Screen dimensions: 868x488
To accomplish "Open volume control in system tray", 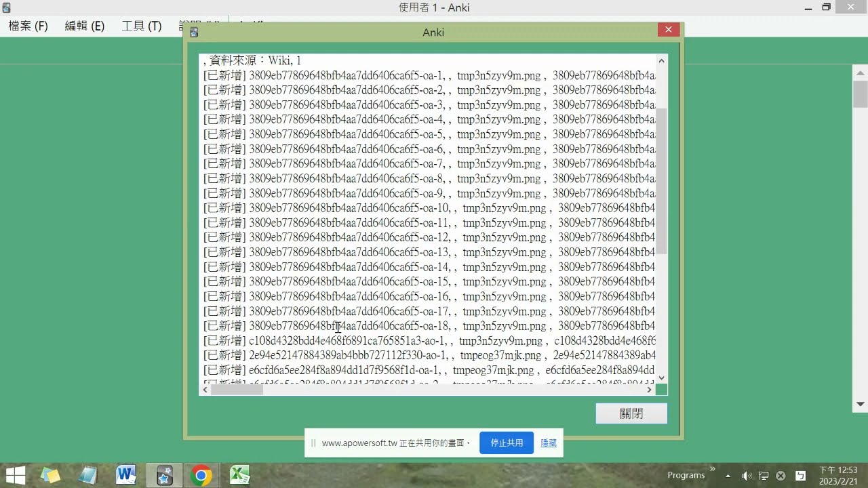I will coord(747,476).
